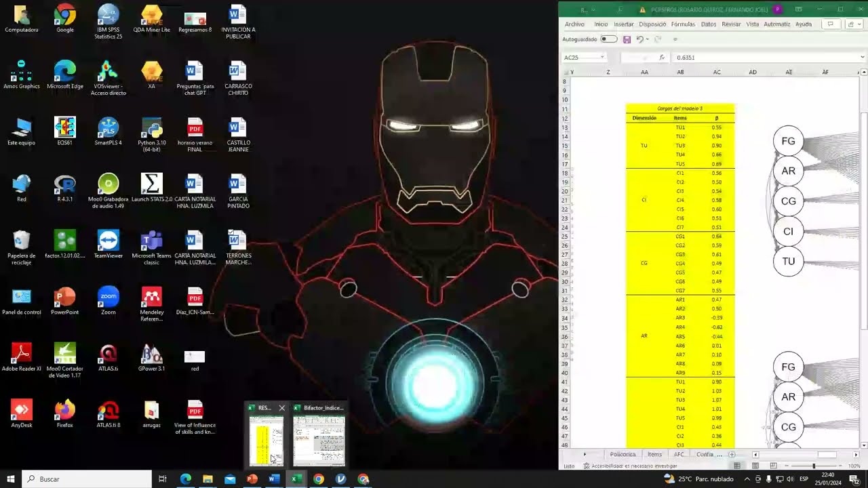Open the insert function fx button
Screen dimensions: 868x488
[663, 58]
